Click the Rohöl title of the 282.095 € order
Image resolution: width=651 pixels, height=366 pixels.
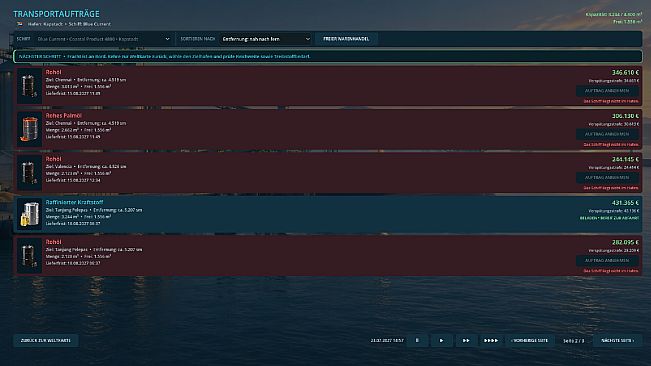54,242
